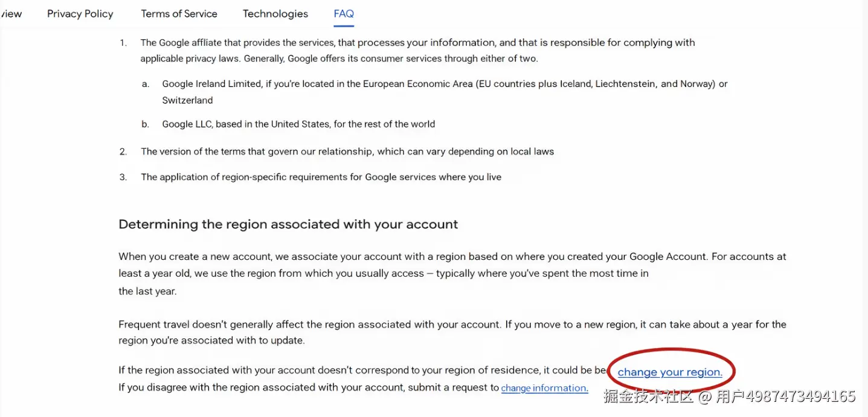Go to the Technologies tab

[275, 14]
